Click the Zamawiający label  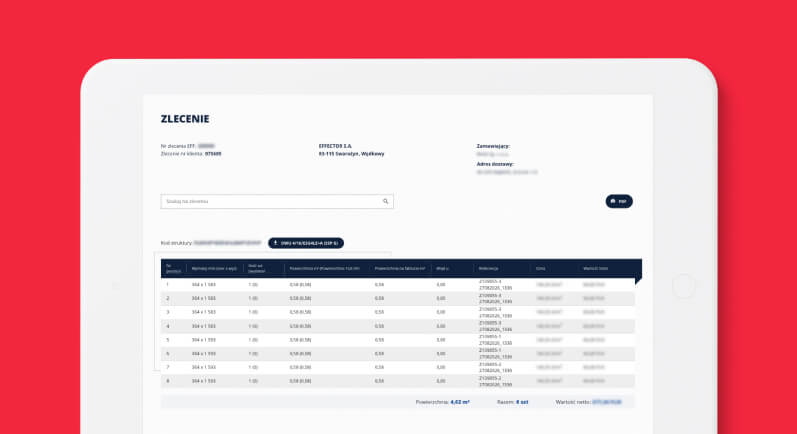click(x=493, y=146)
